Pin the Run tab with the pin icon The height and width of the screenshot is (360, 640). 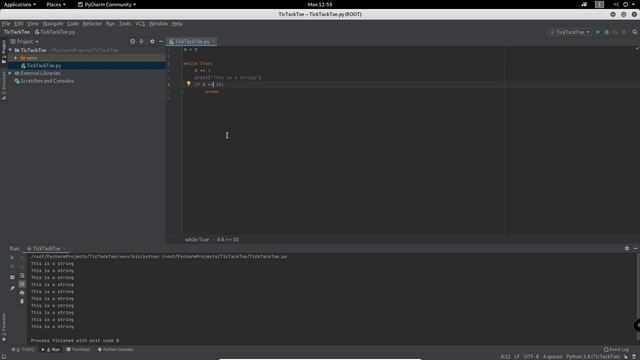pyautogui.click(x=12, y=288)
